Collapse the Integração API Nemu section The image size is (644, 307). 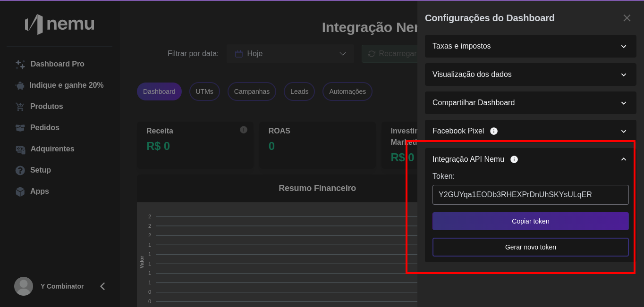(x=624, y=159)
